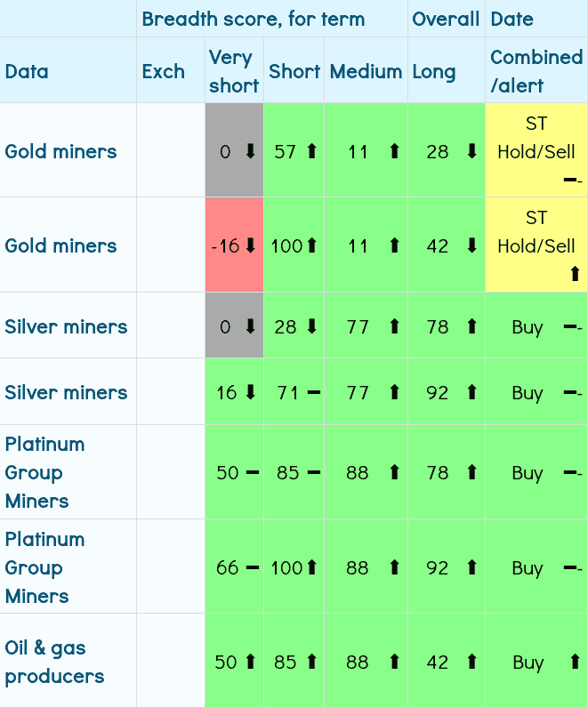Click the down arrow beside Silver miners' 28 Short score

click(x=311, y=327)
